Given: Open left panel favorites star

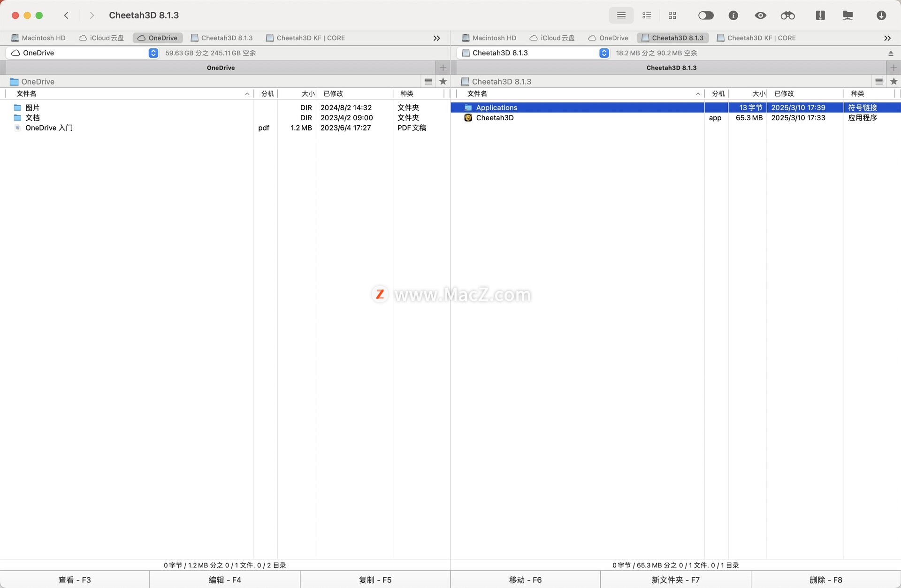Looking at the screenshot, I should pyautogui.click(x=443, y=81).
